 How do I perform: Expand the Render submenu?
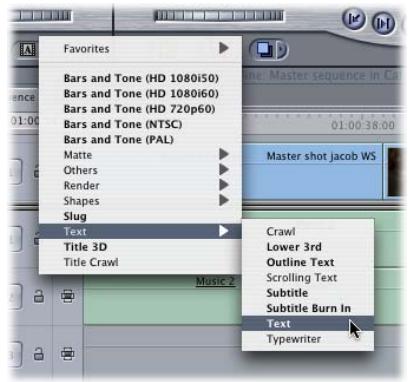(140, 186)
